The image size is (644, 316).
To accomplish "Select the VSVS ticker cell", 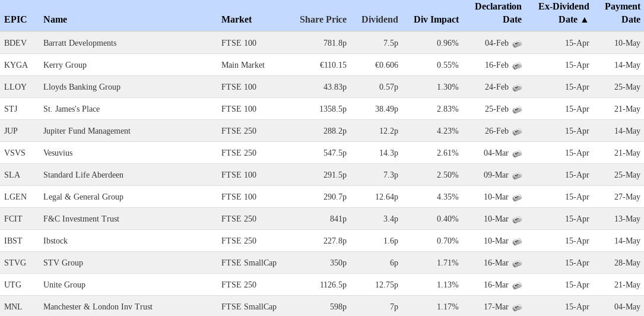I will point(15,153).
